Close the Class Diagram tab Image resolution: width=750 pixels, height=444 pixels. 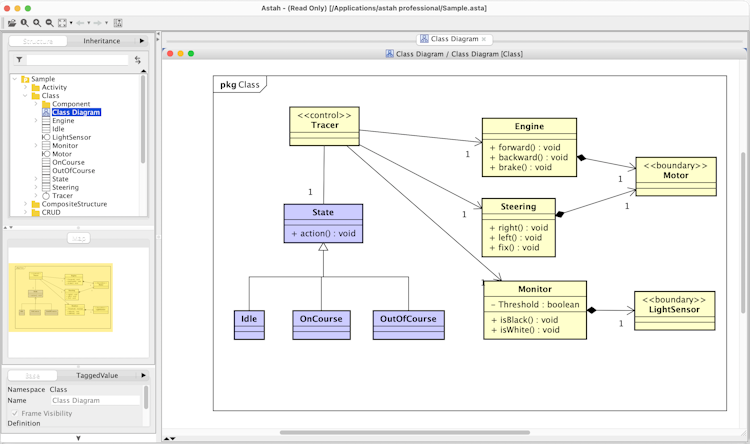(x=484, y=39)
